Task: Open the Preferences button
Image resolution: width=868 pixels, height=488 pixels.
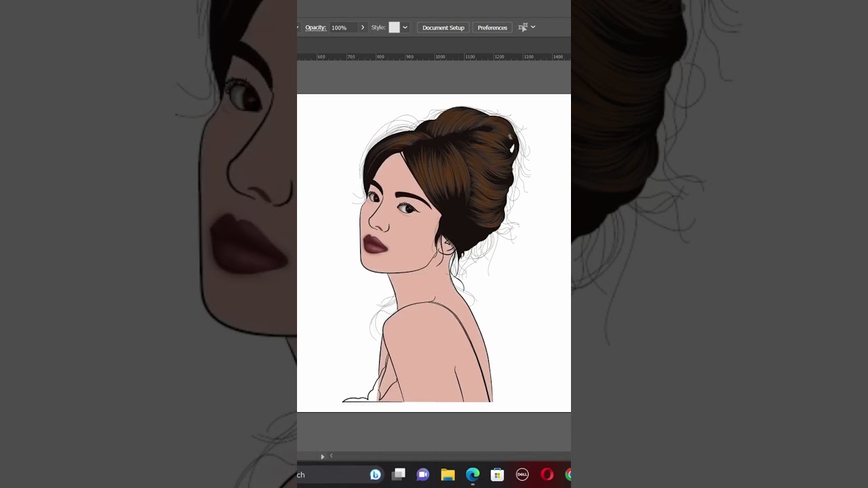Action: (492, 28)
